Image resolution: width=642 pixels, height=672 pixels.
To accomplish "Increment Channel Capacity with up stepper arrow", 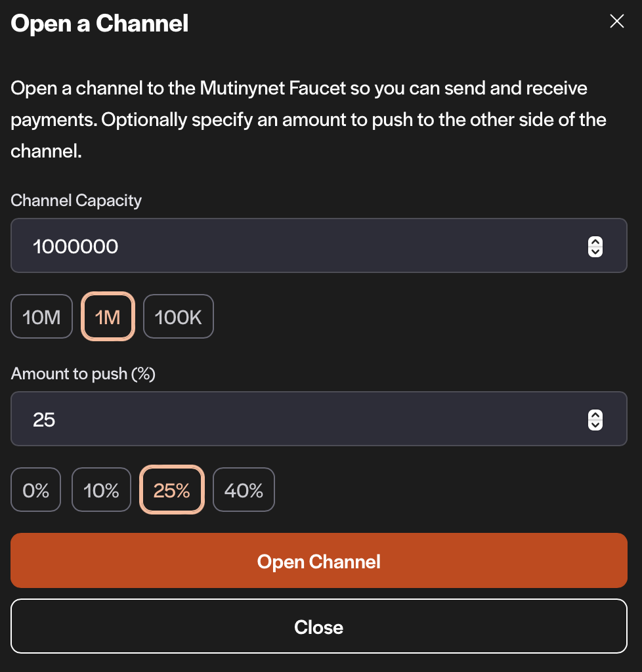I will click(x=595, y=241).
